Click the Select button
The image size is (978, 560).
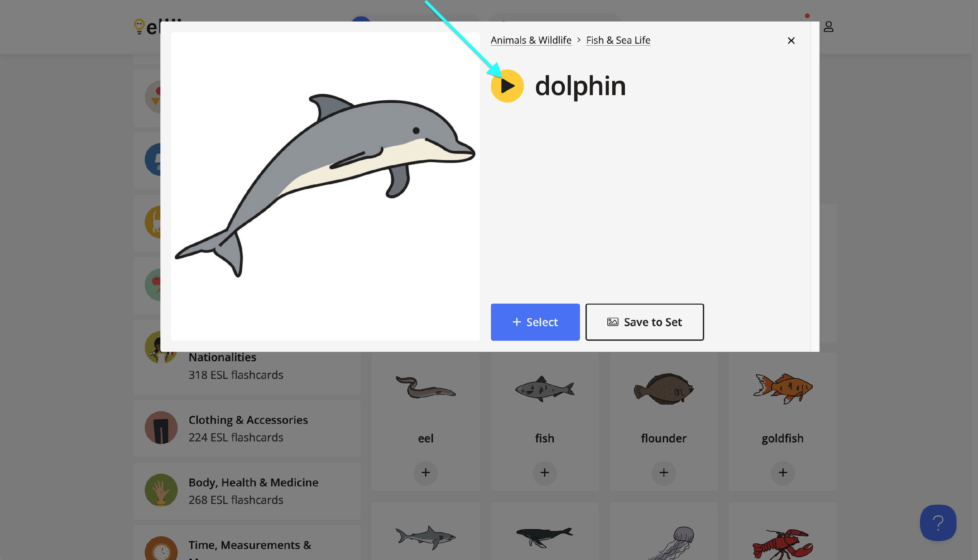[535, 322]
